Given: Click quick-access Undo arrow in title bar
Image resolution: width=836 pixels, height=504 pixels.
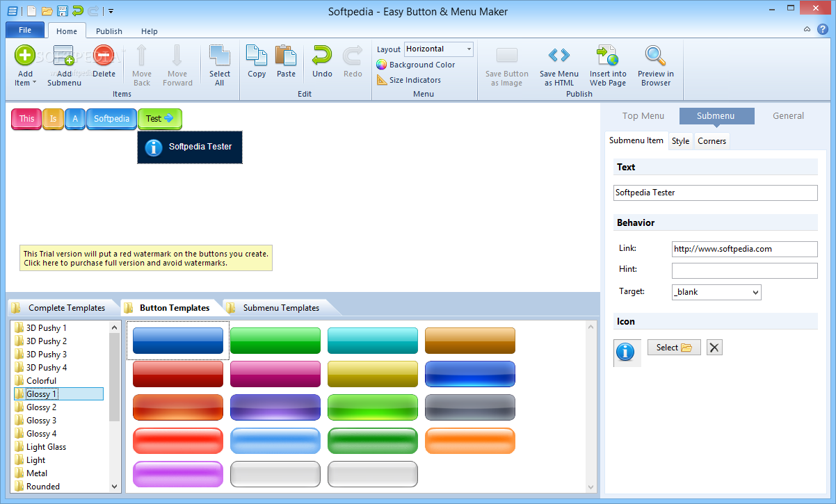Looking at the screenshot, I should (77, 11).
